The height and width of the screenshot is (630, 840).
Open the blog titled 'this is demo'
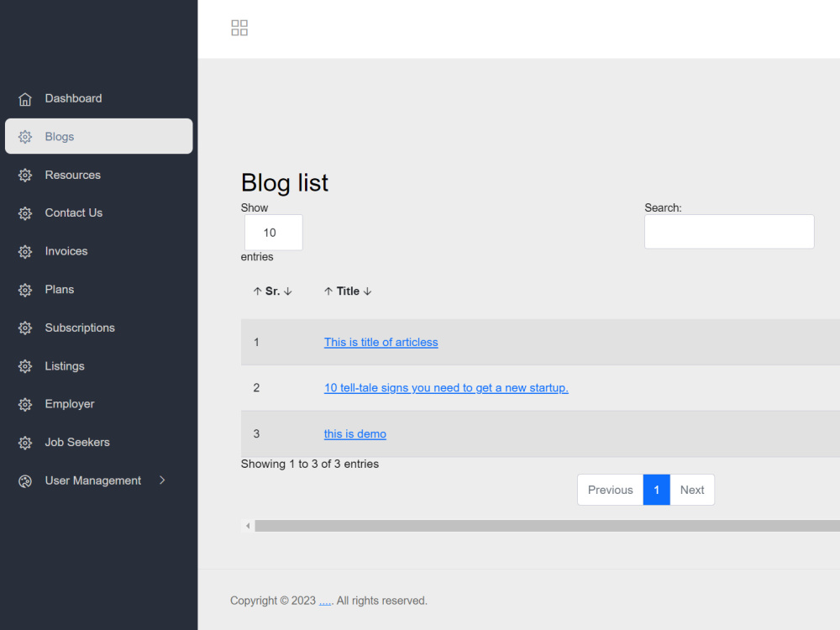tap(354, 433)
